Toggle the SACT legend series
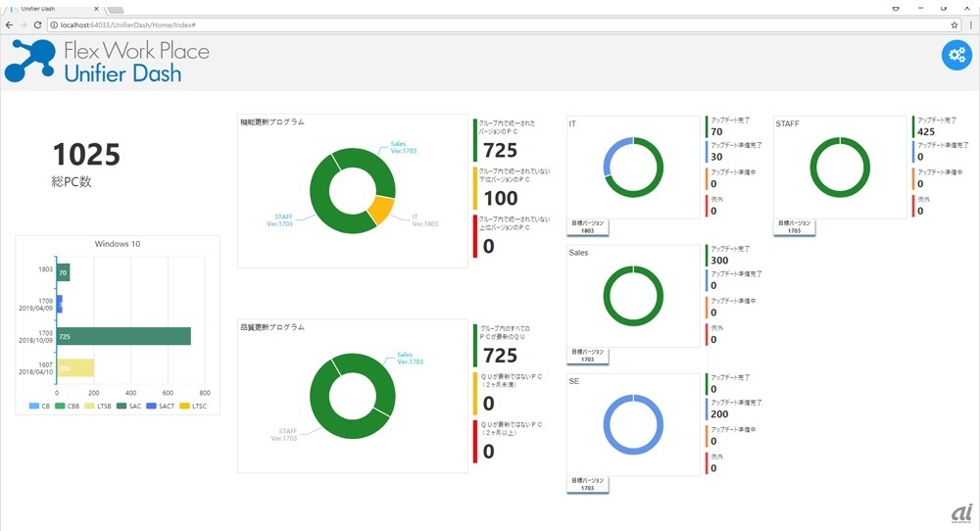 160,406
